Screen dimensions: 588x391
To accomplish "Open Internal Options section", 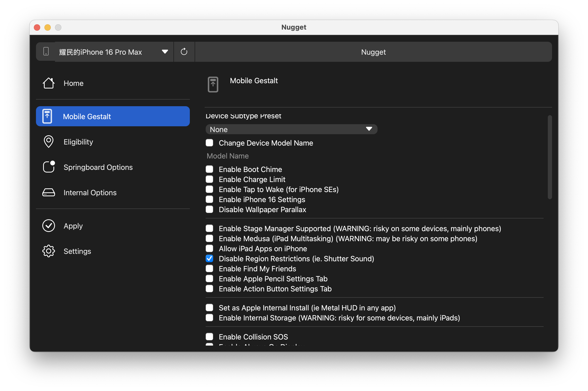I will (113, 193).
